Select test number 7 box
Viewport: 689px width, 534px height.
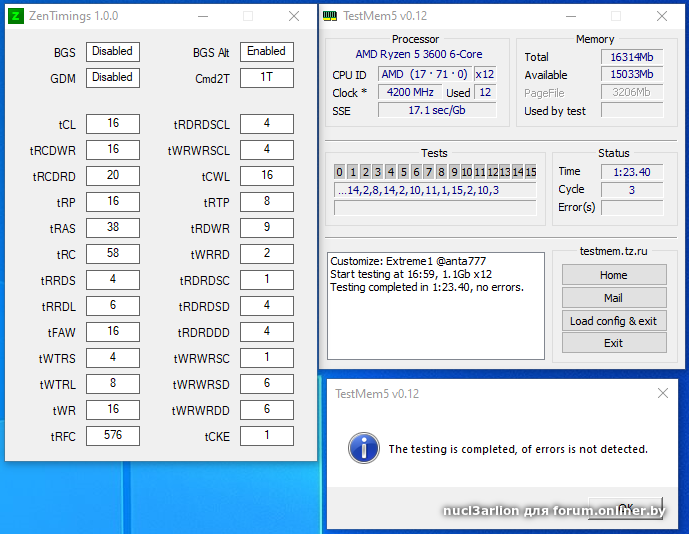[429, 172]
